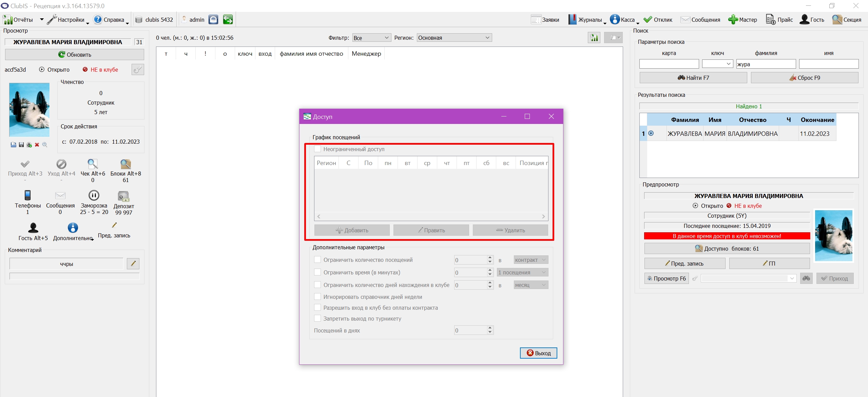Click the Выход button in Доступ dialog
The image size is (868, 397).
[x=538, y=353]
